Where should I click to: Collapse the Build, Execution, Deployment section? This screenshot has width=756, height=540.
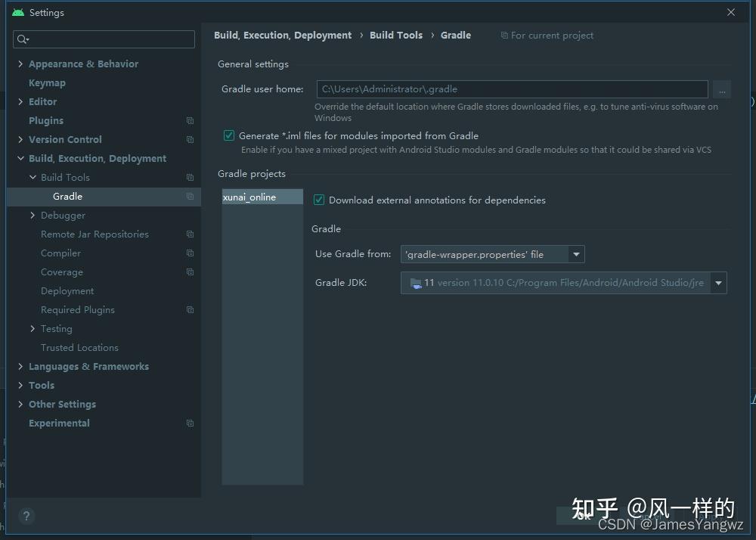click(x=20, y=158)
